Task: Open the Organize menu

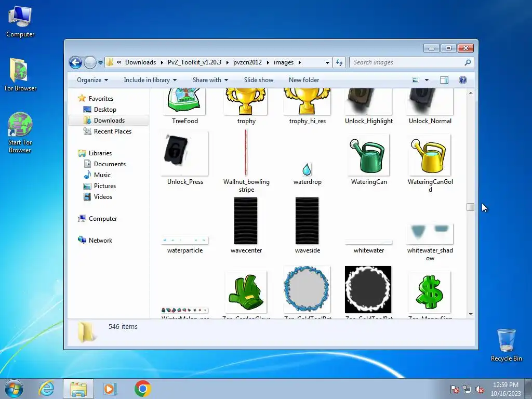Action: (92, 80)
